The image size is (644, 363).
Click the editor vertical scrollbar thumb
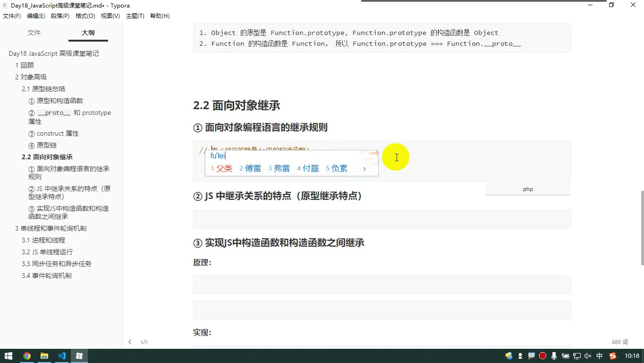(642, 228)
